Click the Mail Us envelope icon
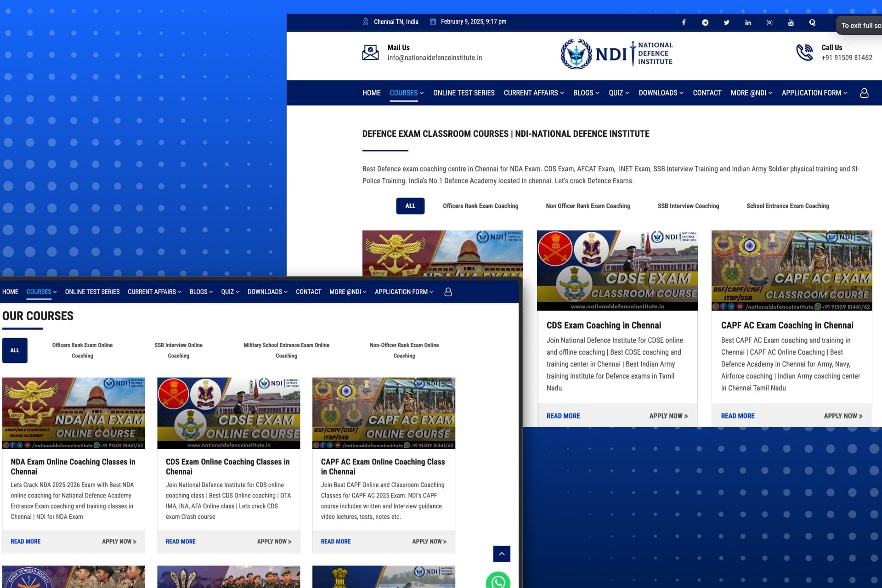The height and width of the screenshot is (588, 882). [x=370, y=52]
